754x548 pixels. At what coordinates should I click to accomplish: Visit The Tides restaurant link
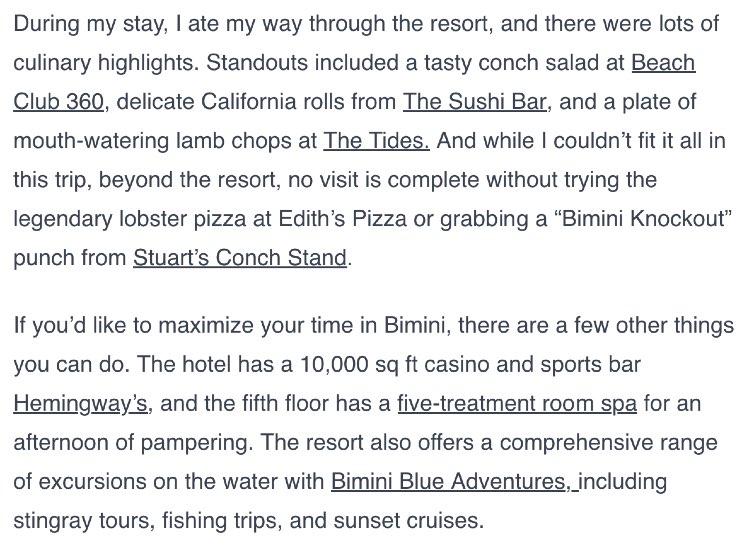click(377, 141)
